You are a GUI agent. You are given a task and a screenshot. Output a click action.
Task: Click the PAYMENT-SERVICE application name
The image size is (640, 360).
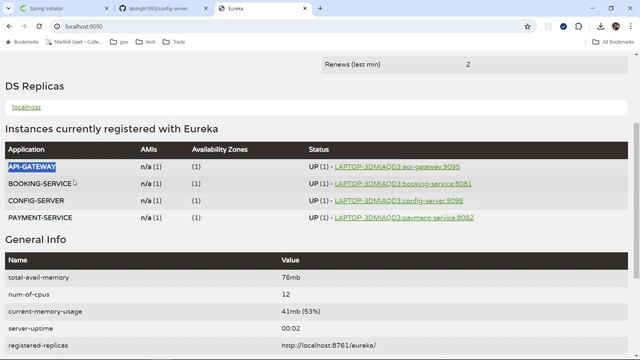click(40, 218)
